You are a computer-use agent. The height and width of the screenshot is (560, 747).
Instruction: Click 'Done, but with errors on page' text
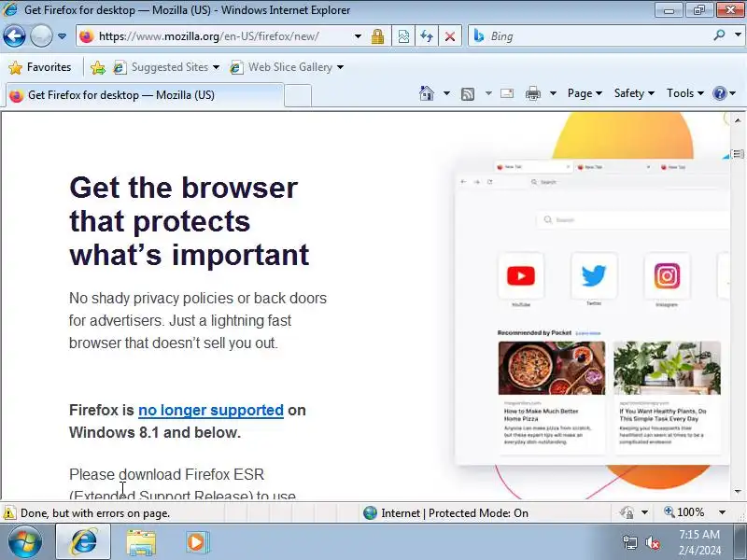(x=95, y=513)
